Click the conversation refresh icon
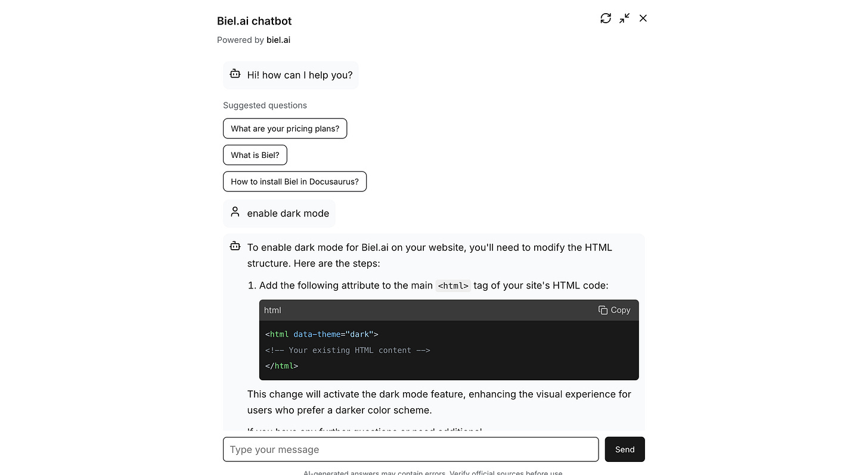The image size is (868, 475). point(606,18)
